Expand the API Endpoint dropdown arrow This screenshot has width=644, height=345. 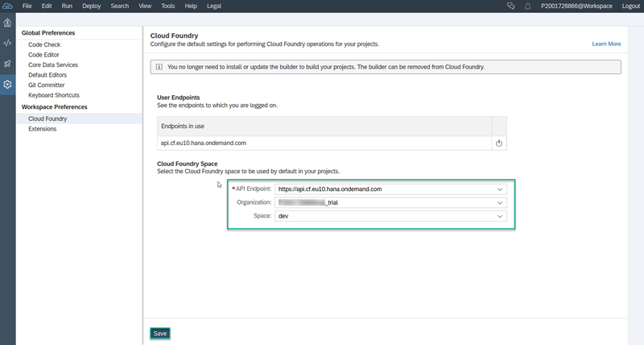tap(500, 189)
